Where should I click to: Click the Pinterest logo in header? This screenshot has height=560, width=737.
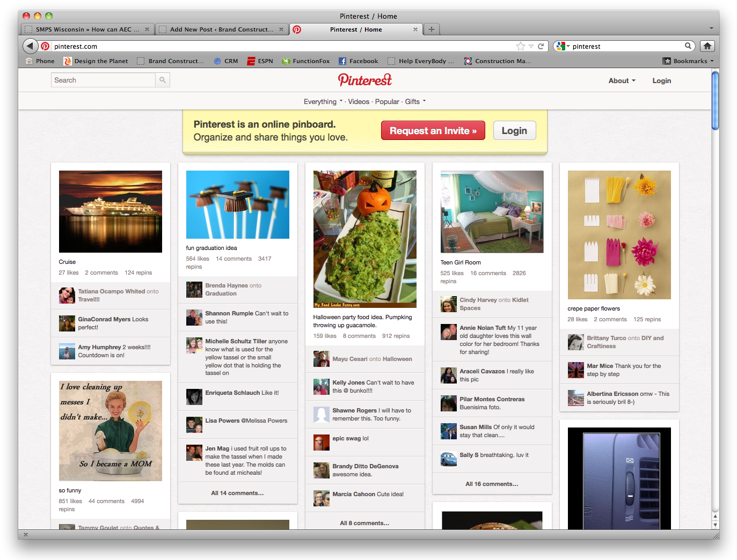(365, 80)
